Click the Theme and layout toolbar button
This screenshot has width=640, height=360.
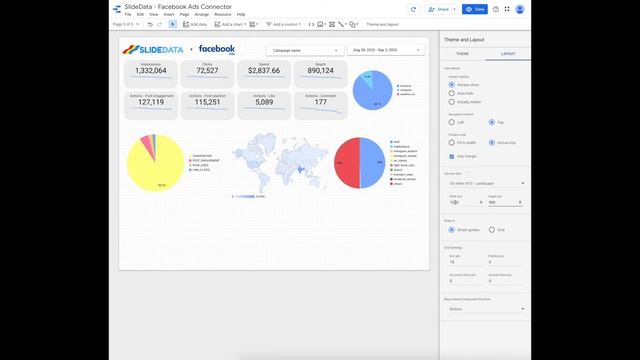(x=382, y=24)
